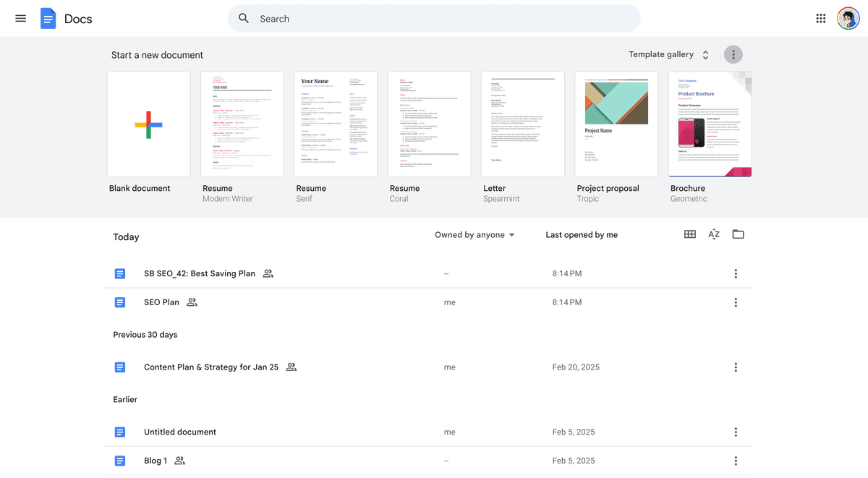
Task: Click the Docs logo icon
Action: click(x=48, y=19)
